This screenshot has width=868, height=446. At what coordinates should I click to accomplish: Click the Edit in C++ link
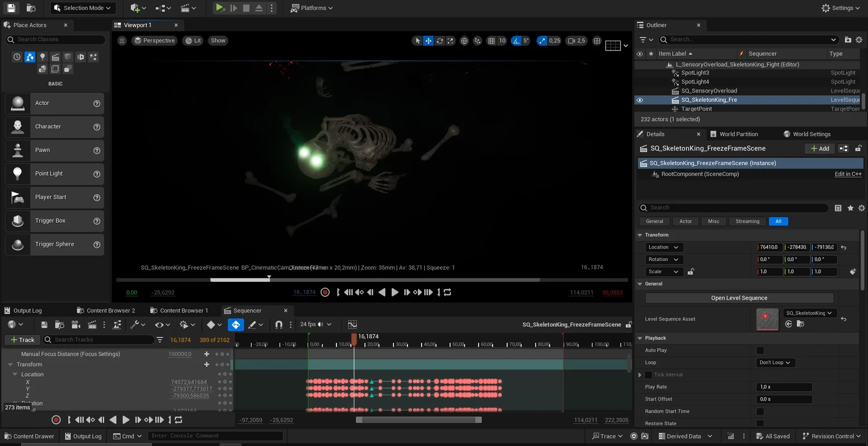coord(848,174)
